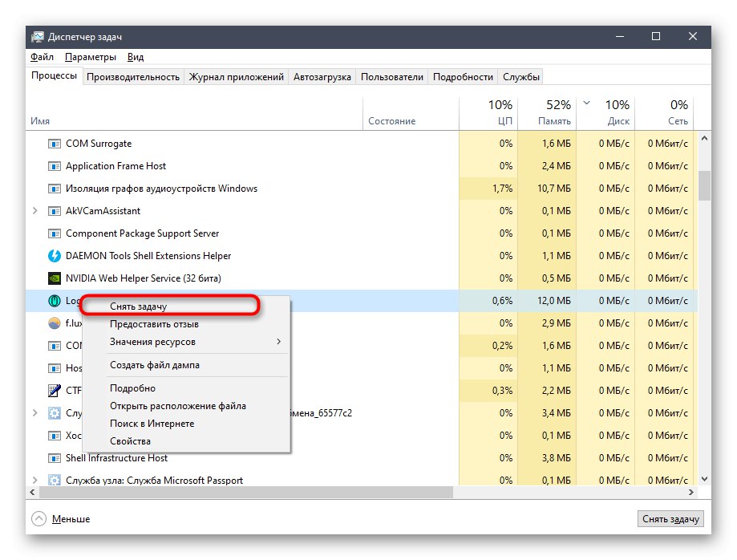
Task: Click the NVIDIA Web Helper Service icon
Action: (55, 278)
